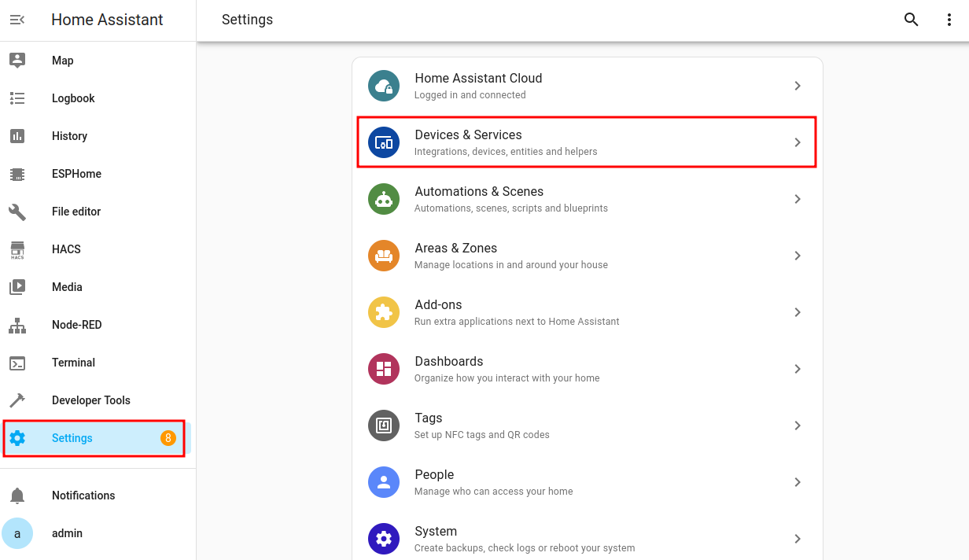Open the Devices & Services settings title
Viewport: 969px width, 560px height.
click(x=468, y=134)
